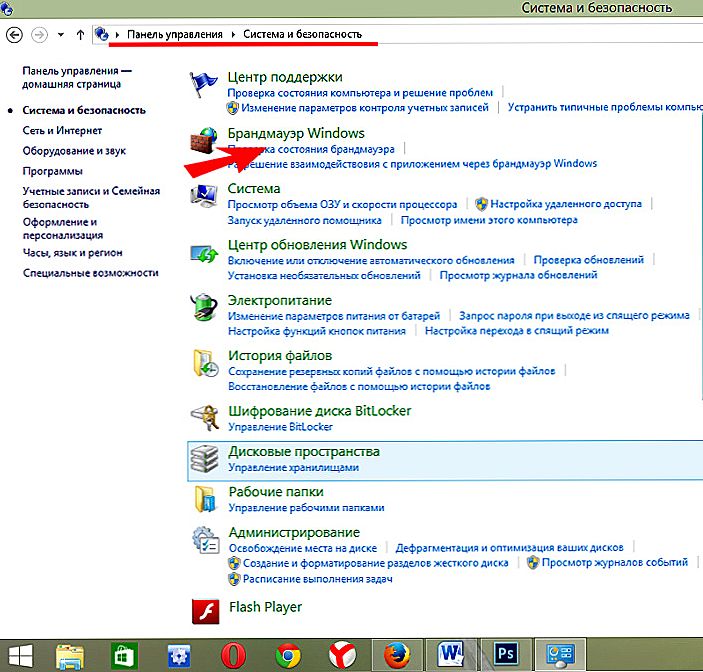Click Настройка удаленного доступа link
Viewport: 703px width, 672px height.
pos(566,204)
